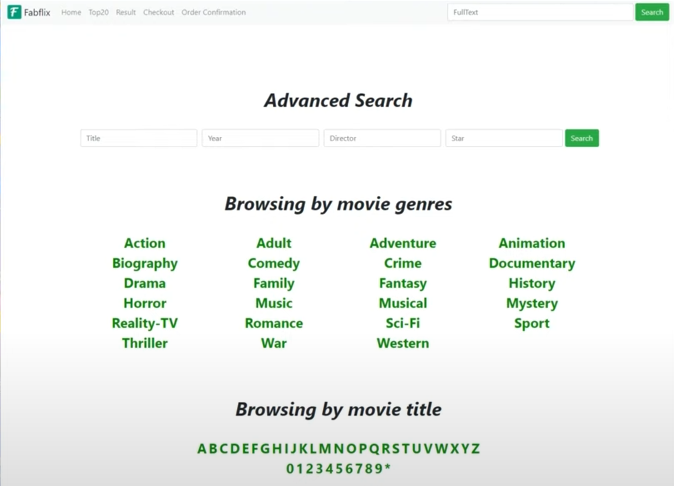Focus the Director input field
Image resolution: width=674 pixels, height=486 pixels.
[x=382, y=138]
